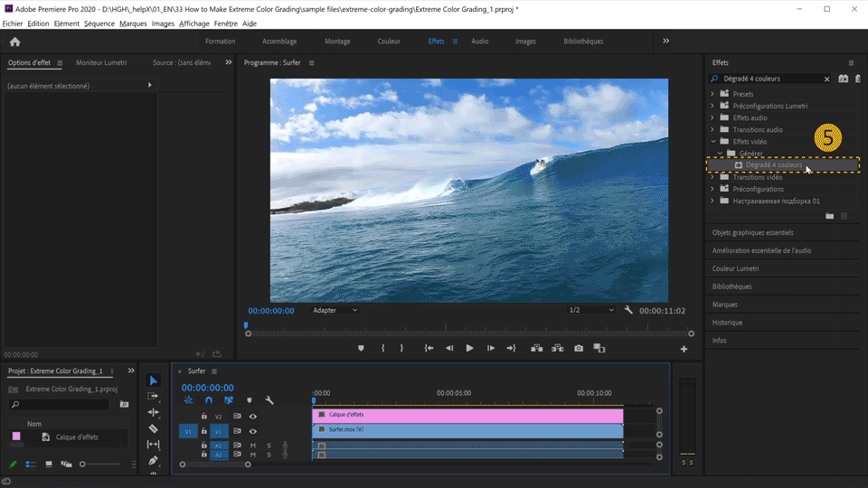
Task: Expand the Presets folder
Action: click(x=712, y=94)
